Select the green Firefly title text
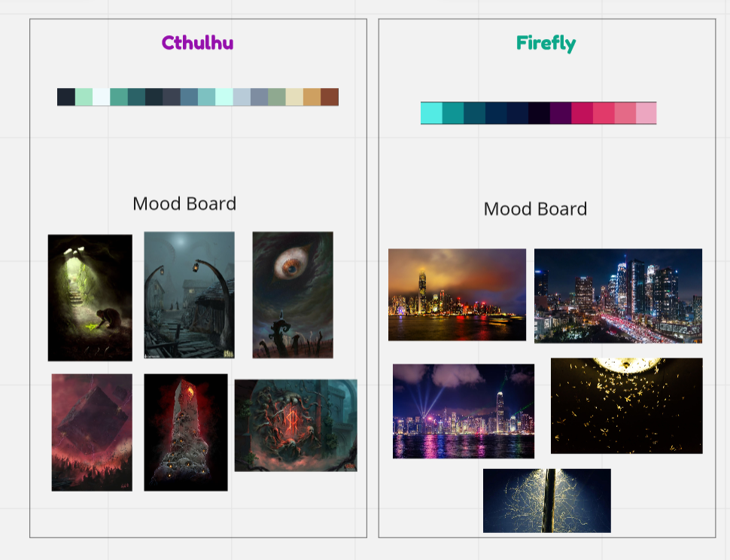 coord(546,44)
